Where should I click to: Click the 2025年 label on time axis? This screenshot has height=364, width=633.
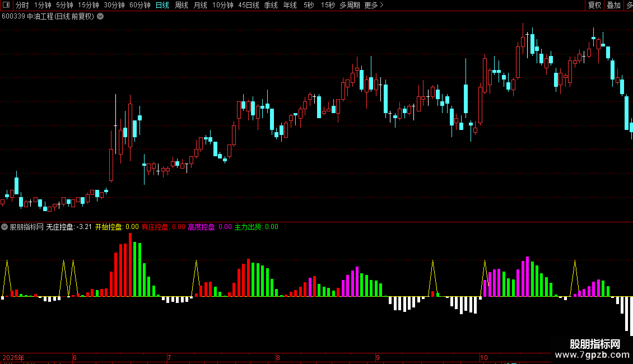point(13,357)
